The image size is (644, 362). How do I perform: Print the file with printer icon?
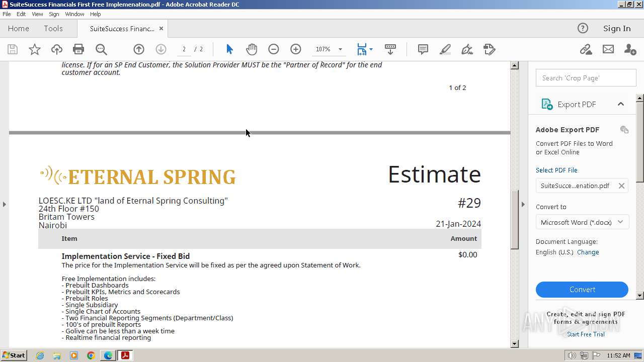[78, 49]
